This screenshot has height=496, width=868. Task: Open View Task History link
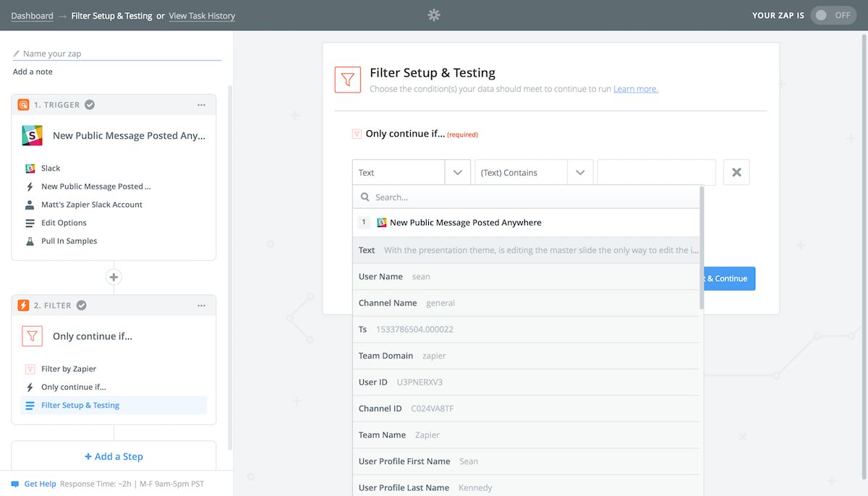[x=202, y=16]
